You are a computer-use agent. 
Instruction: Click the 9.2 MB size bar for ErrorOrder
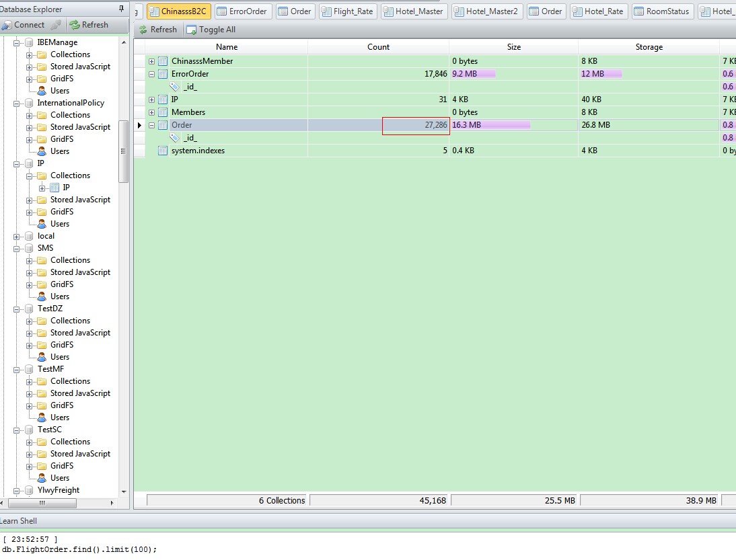click(473, 74)
